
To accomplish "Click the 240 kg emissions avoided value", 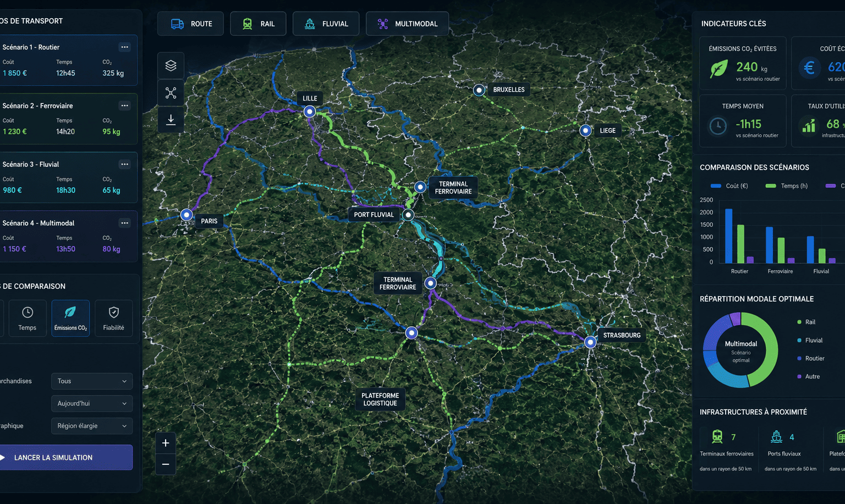I will pyautogui.click(x=751, y=67).
